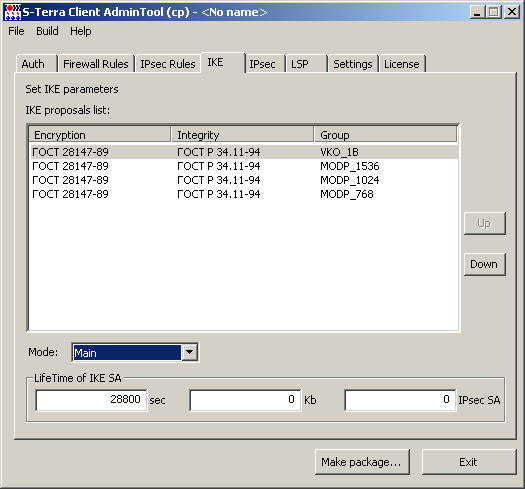
Task: Select the proposal row with group MODP_768
Action: tap(244, 194)
